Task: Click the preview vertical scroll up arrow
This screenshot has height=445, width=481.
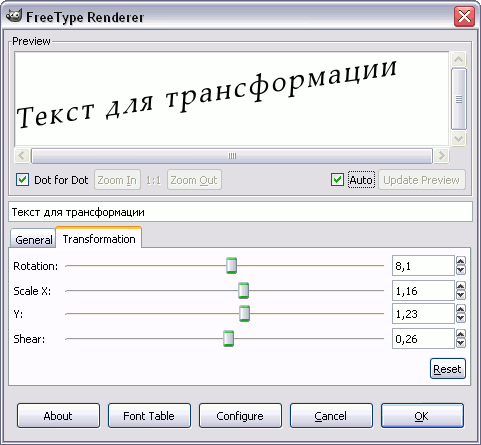Action: pyautogui.click(x=458, y=59)
